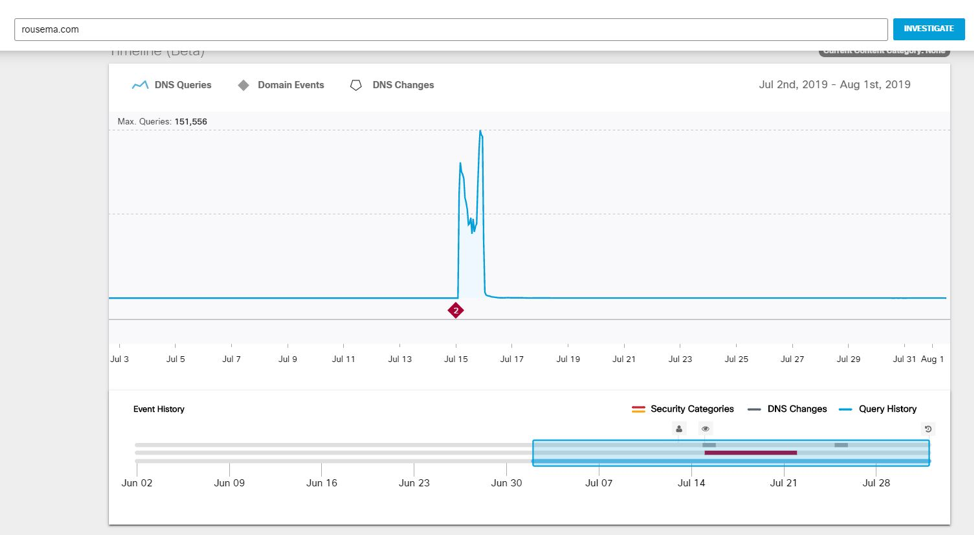Click the peak of the DNS query spike
Screen dimensions: 974x535
[x=481, y=131]
